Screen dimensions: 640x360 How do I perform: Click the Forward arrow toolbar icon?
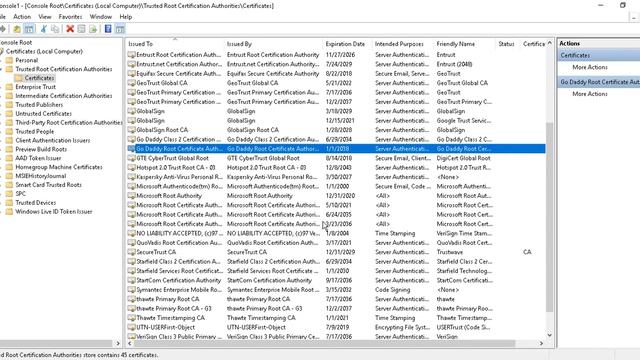pyautogui.click(x=2, y=29)
